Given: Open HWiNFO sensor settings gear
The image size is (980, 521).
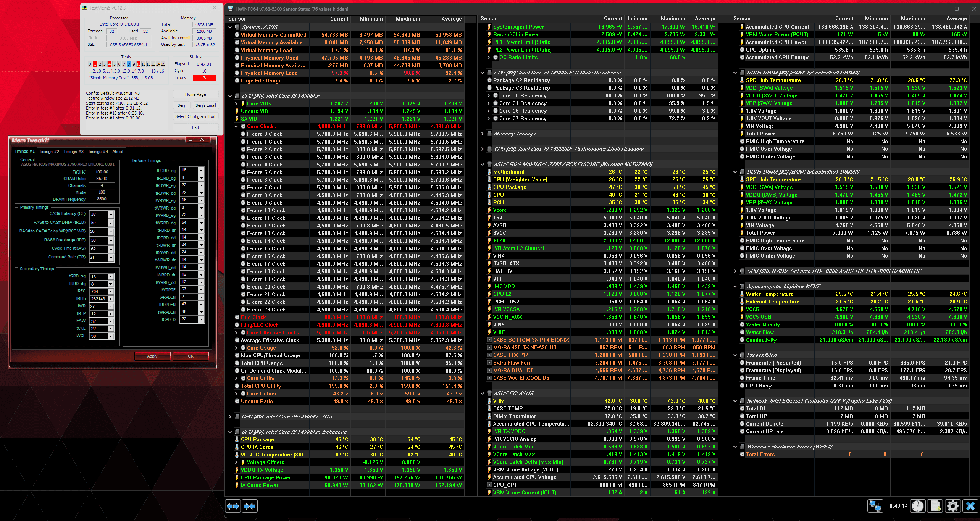Looking at the screenshot, I should click(953, 506).
